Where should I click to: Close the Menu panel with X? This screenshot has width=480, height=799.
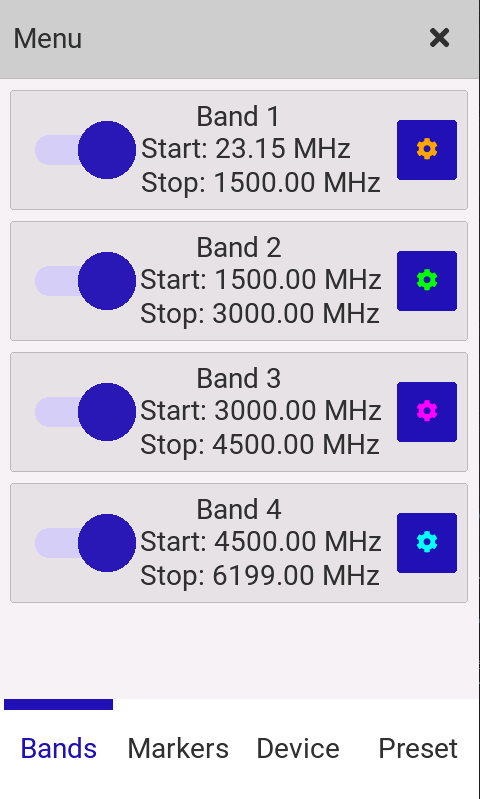pos(439,38)
